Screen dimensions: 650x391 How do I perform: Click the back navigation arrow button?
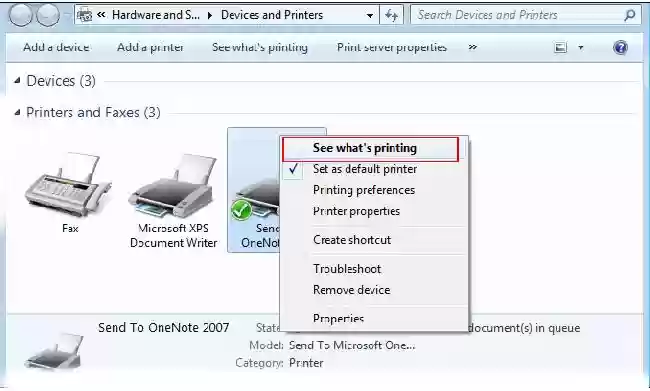(x=20, y=15)
